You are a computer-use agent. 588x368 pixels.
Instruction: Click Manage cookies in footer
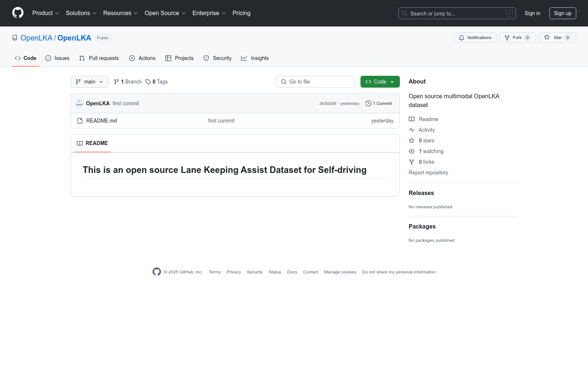[x=340, y=272]
